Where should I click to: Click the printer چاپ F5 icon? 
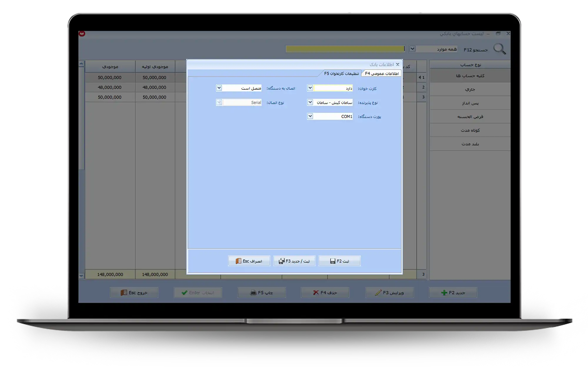point(253,293)
